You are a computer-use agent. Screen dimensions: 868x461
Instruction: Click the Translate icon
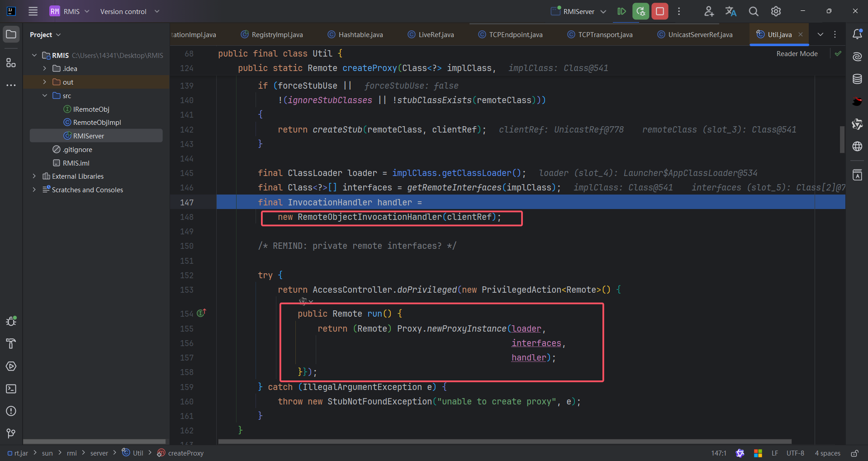pyautogui.click(x=731, y=11)
